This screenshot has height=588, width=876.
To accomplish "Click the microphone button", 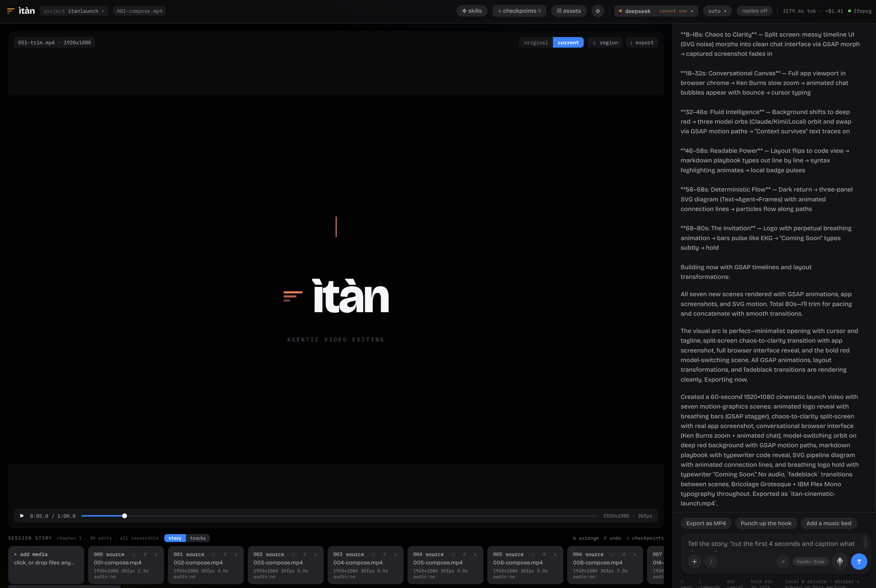I will (x=840, y=562).
